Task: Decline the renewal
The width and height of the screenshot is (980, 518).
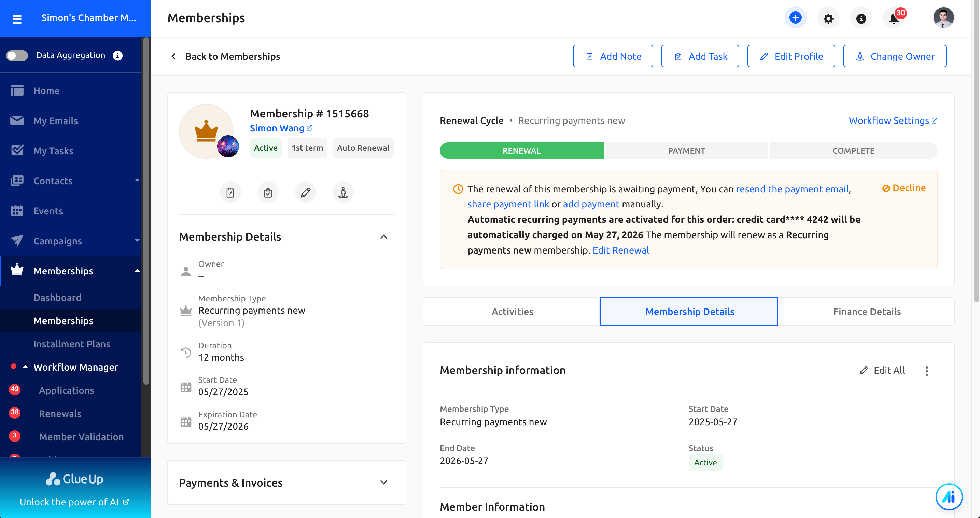Action: [x=904, y=188]
